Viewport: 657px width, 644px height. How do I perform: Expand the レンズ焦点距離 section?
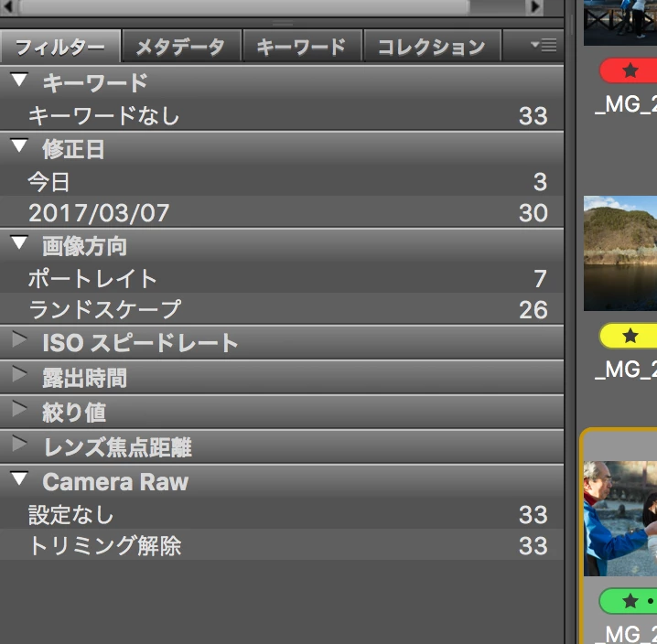pyautogui.click(x=19, y=444)
